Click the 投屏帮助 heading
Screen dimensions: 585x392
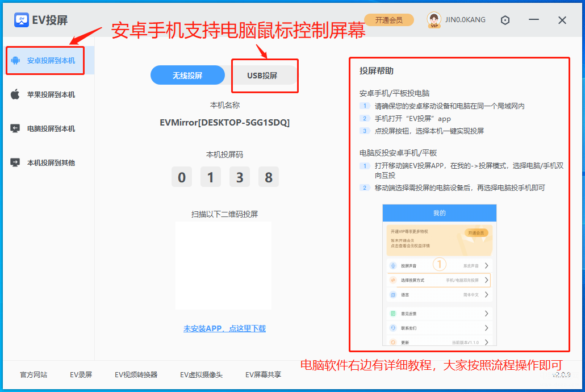(377, 71)
